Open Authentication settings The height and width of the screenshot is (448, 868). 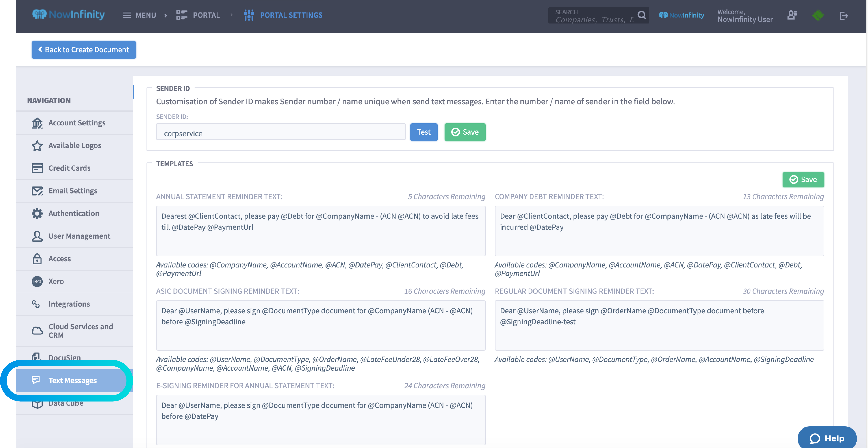(x=74, y=214)
